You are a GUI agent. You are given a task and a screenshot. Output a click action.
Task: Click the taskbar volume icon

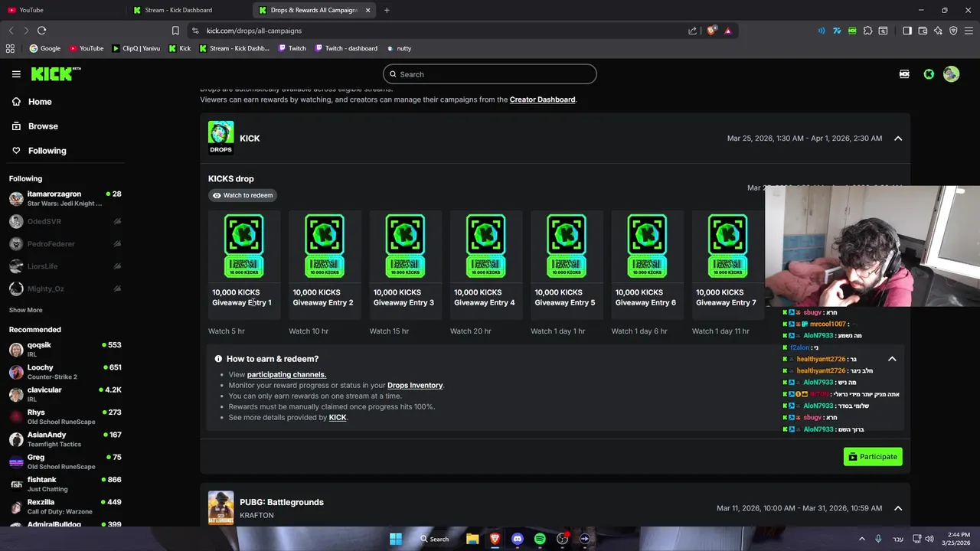(929, 539)
